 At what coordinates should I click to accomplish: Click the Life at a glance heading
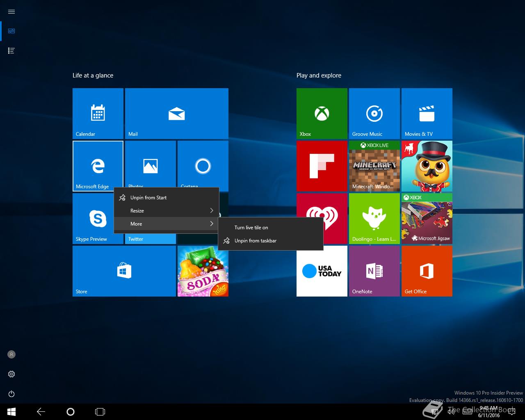point(93,75)
